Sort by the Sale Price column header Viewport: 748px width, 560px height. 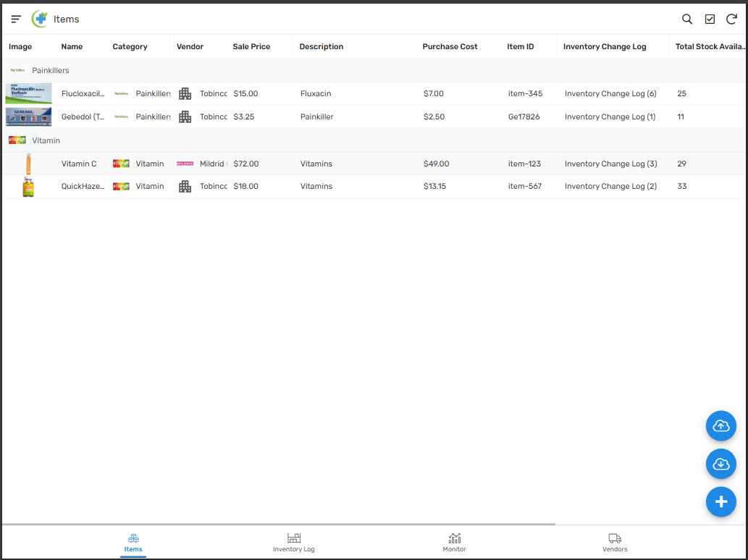(x=251, y=46)
